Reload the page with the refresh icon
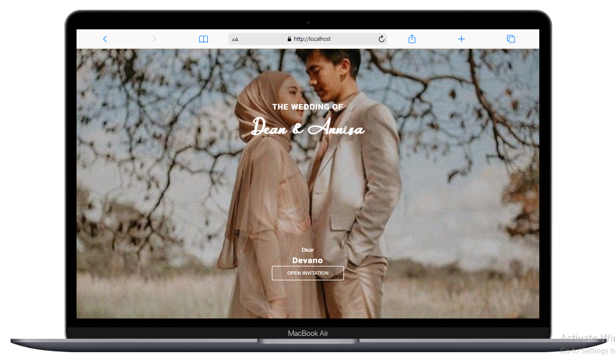 (382, 39)
